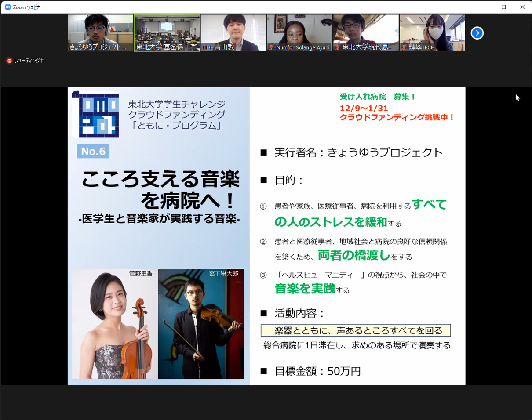Select TIDE 青山敦 participant video
This screenshot has height=420, width=532.
click(x=233, y=33)
